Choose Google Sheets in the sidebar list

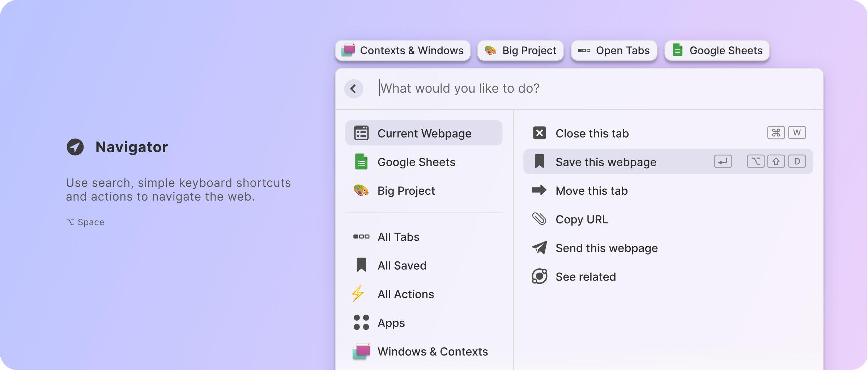click(x=416, y=162)
